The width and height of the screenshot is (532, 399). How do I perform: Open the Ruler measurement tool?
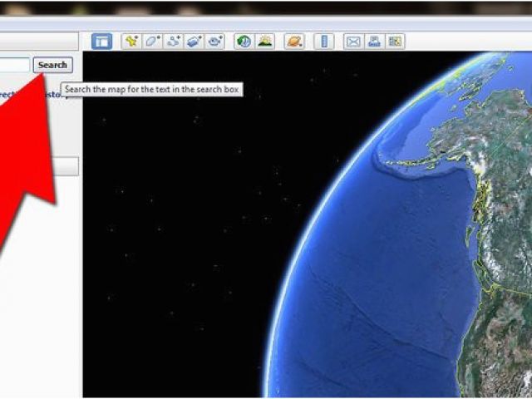point(324,42)
